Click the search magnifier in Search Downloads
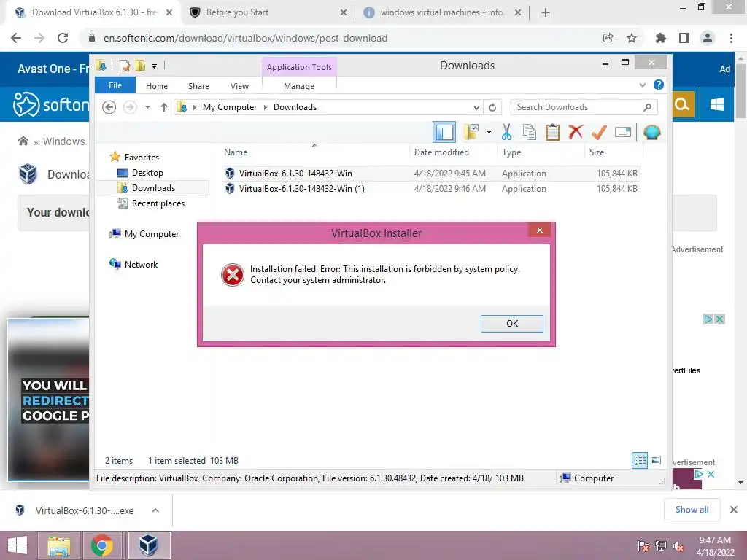747x560 pixels. (x=647, y=107)
